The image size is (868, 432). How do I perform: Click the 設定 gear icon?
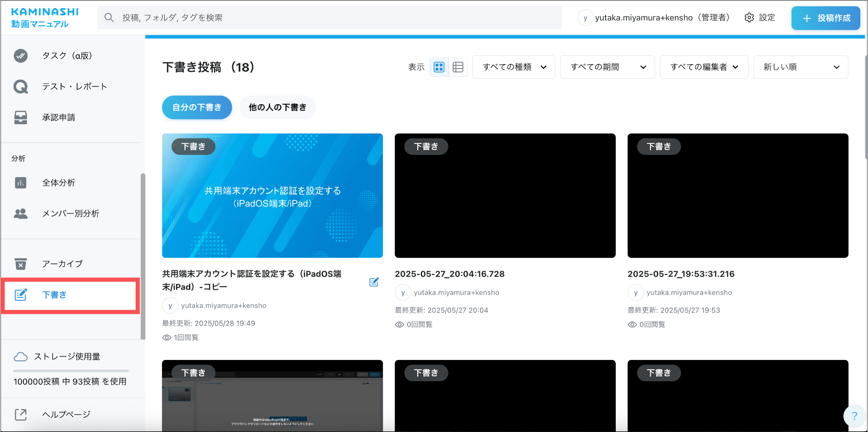749,17
